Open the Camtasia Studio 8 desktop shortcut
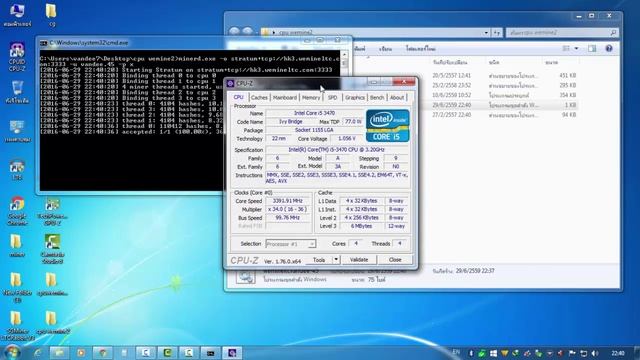 (x=52, y=249)
